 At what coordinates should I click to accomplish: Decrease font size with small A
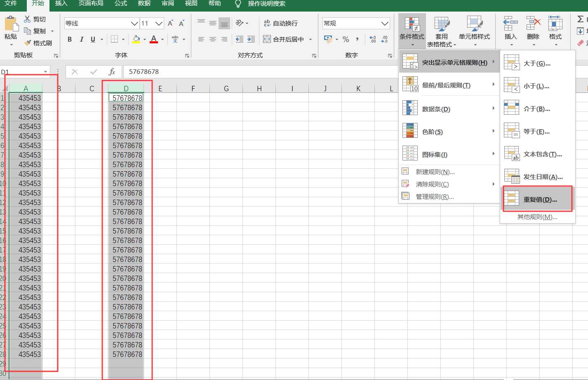click(x=181, y=24)
